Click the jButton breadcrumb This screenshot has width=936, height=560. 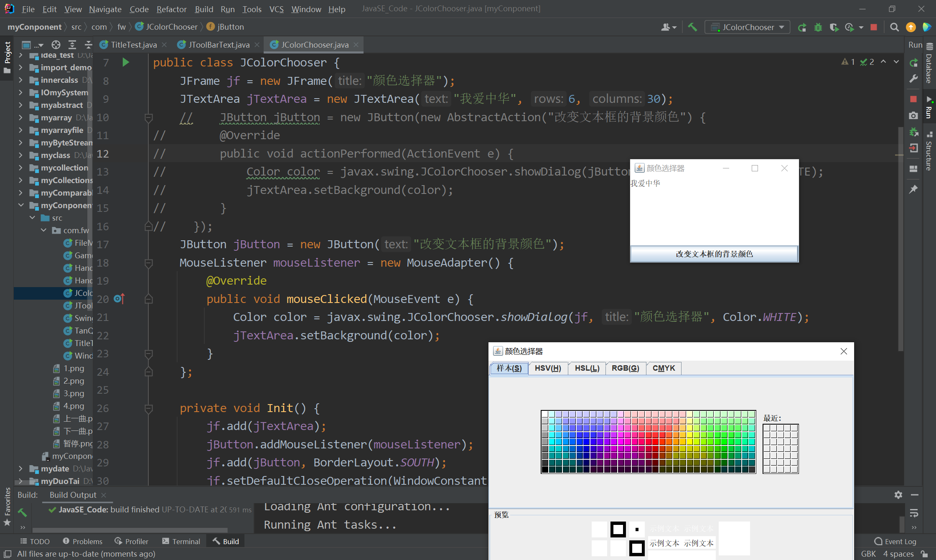[x=225, y=27]
